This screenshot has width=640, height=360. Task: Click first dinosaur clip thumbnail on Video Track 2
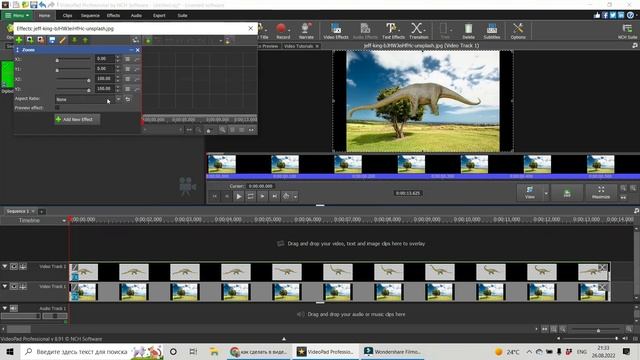84,271
